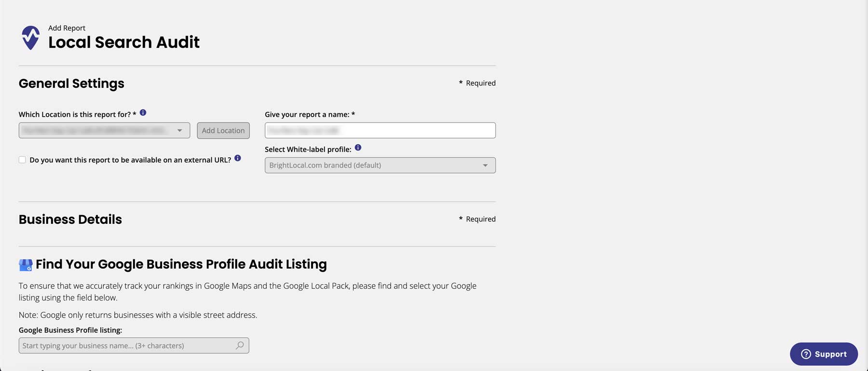Click the external URL checkbox label text

(x=130, y=160)
